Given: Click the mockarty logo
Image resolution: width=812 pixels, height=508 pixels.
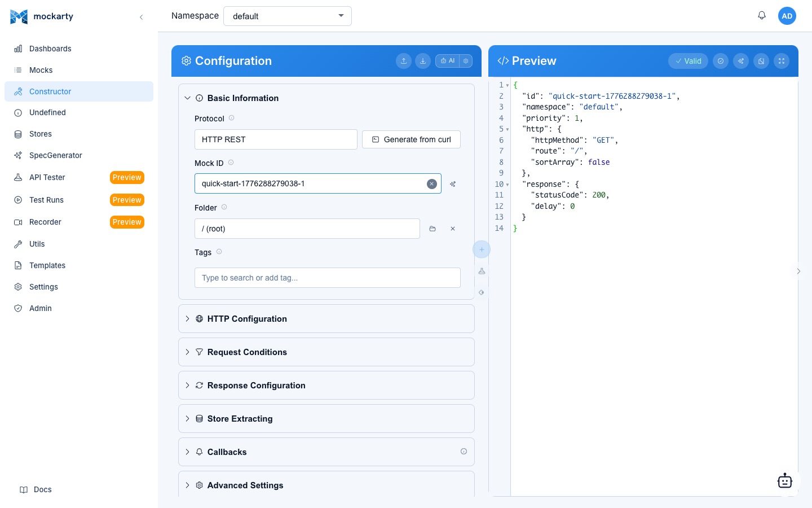Looking at the screenshot, I should [42, 16].
